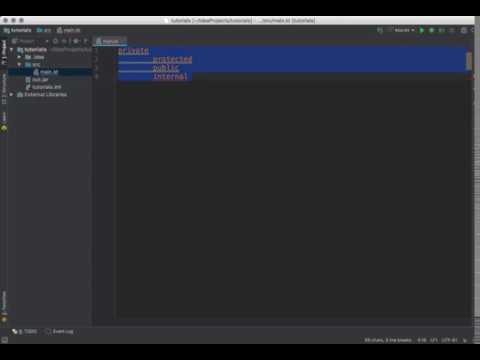Click tutorials breadcrumb in navigation bar
Screen dimensions: 480x360
point(18,30)
